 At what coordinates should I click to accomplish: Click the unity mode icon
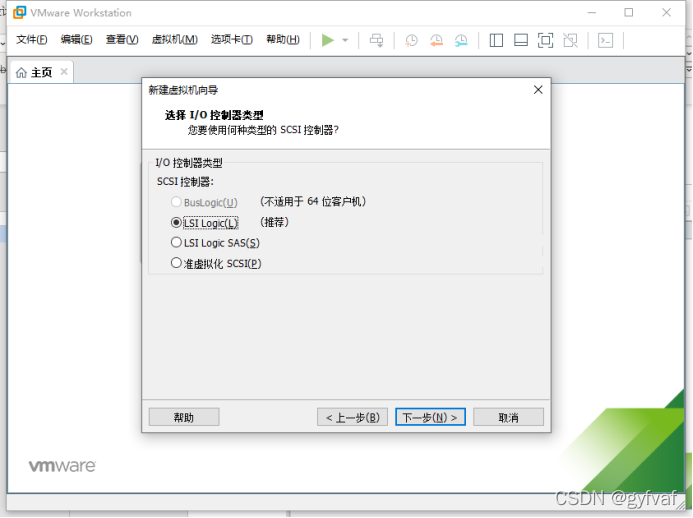click(x=570, y=41)
